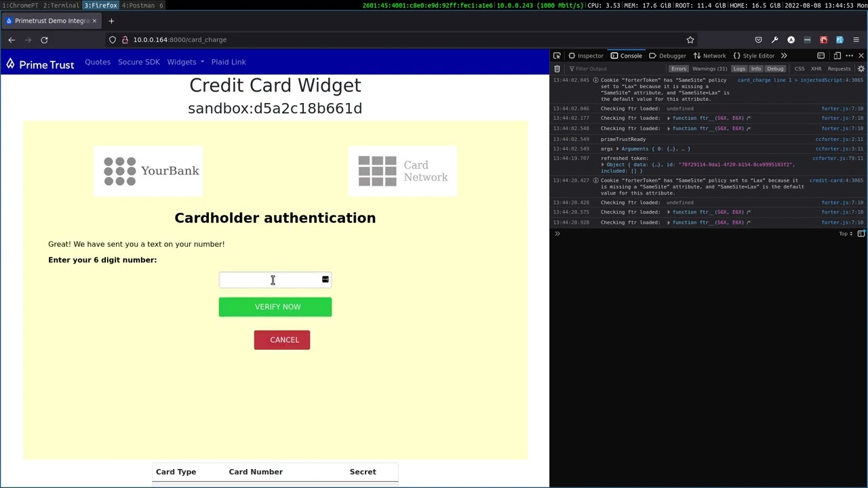Image resolution: width=868 pixels, height=488 pixels.
Task: Save page to Pocket
Action: [758, 40]
